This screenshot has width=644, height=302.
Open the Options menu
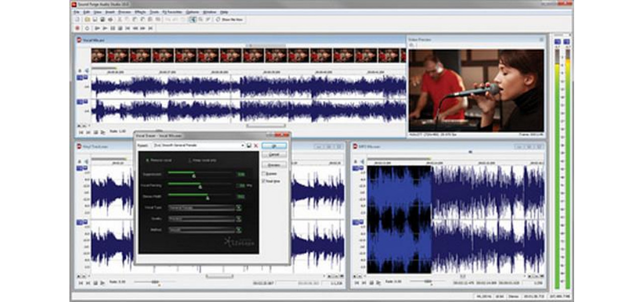[x=191, y=12]
